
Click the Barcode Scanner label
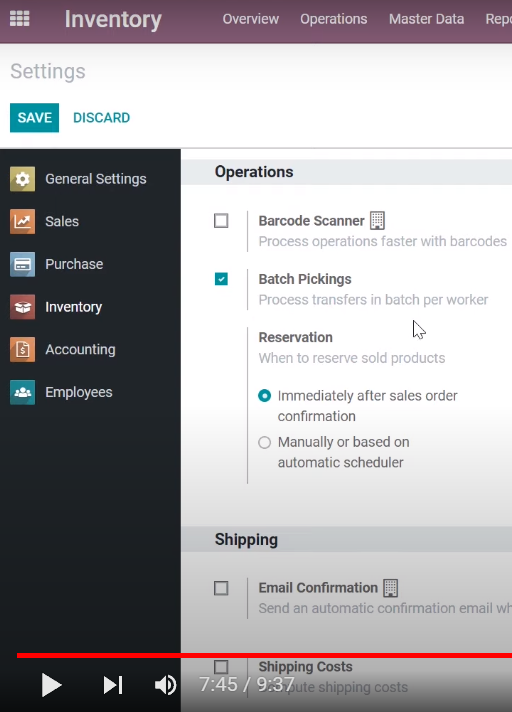pyautogui.click(x=311, y=221)
